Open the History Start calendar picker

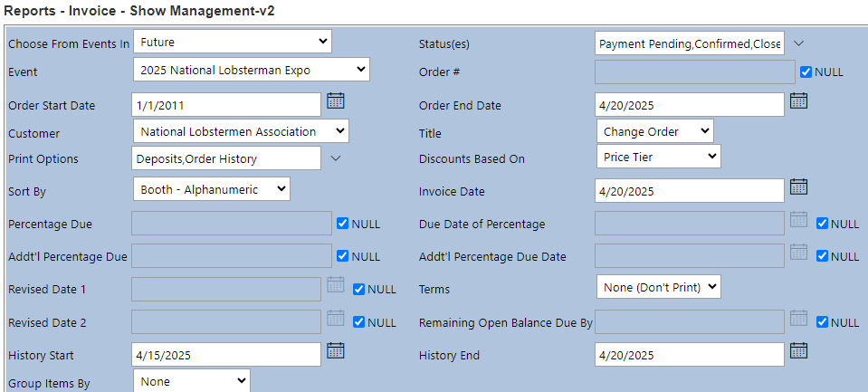point(335,350)
